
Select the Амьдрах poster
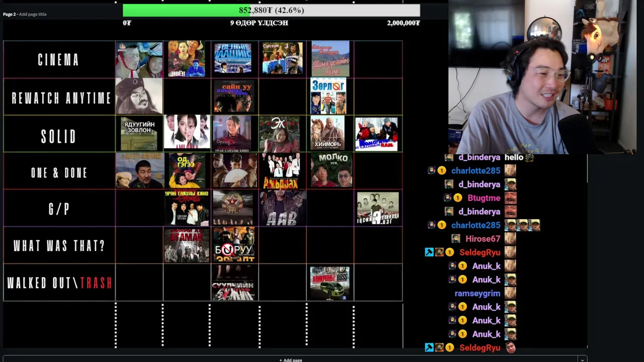[x=281, y=170]
